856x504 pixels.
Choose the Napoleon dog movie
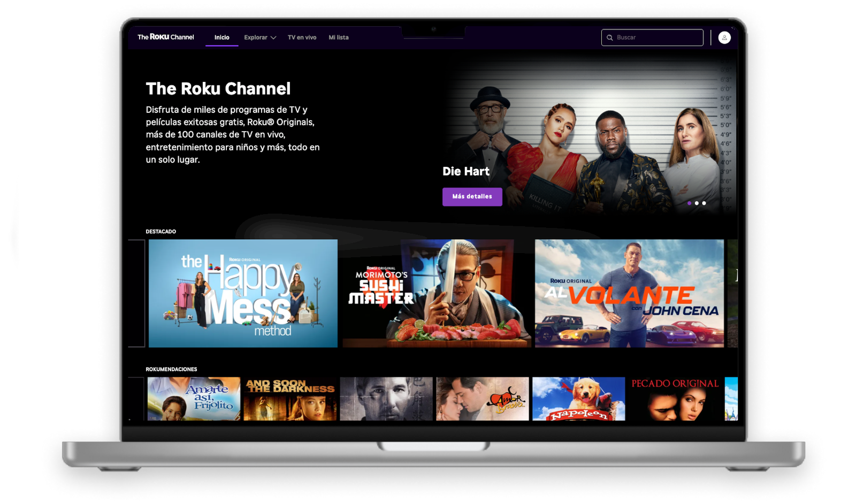click(578, 399)
